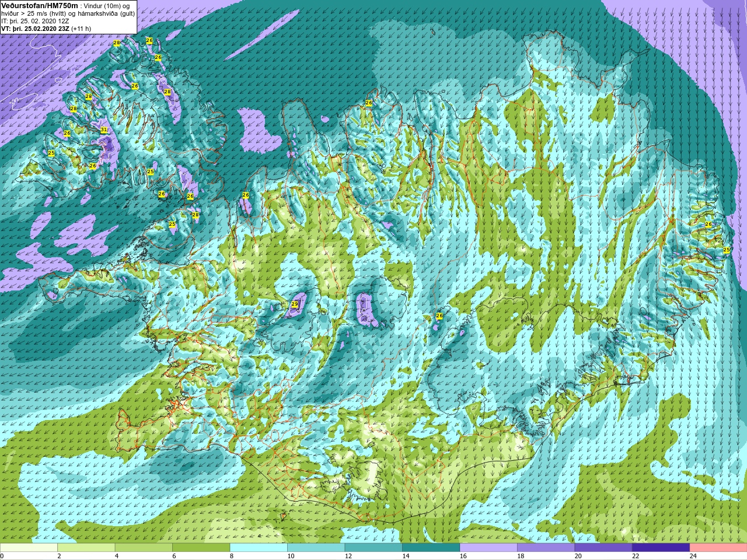Click the legend scale label 0
Screen dimensions: 747x560
tap(2, 556)
